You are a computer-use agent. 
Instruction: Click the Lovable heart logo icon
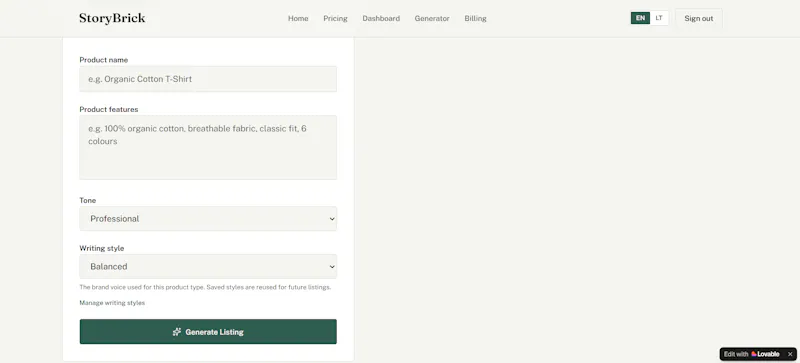pos(754,354)
